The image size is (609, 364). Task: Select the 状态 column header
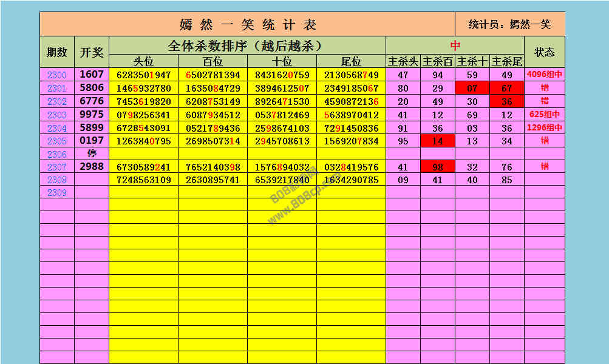[x=544, y=52]
